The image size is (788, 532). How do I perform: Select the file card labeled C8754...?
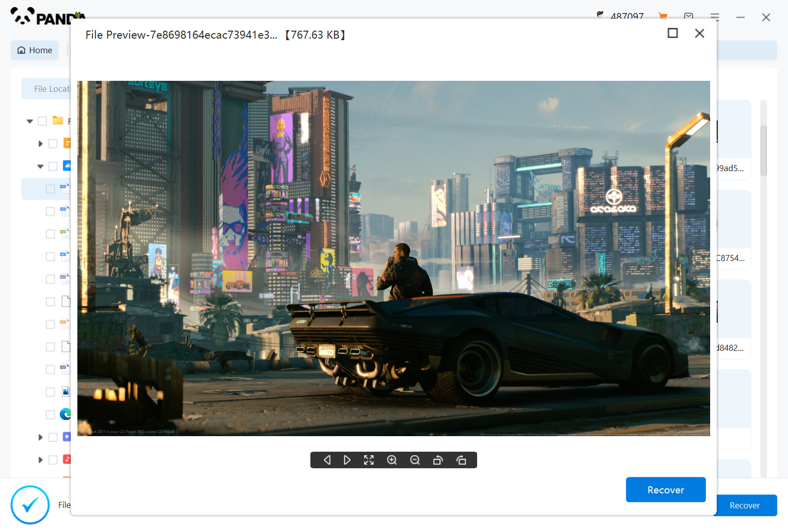[x=733, y=229]
